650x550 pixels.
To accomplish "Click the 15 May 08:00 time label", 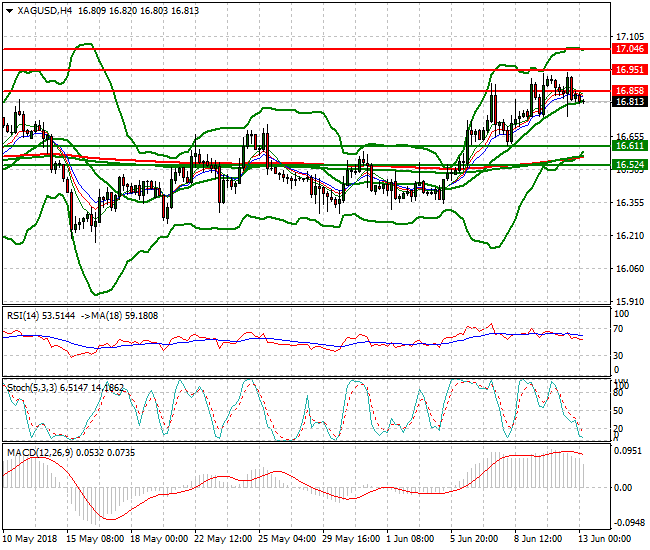I will click(x=95, y=539).
